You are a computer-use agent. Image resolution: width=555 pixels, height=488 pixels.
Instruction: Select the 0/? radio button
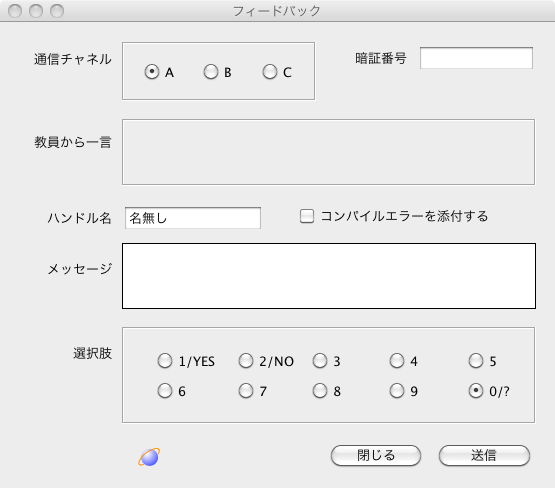(476, 391)
